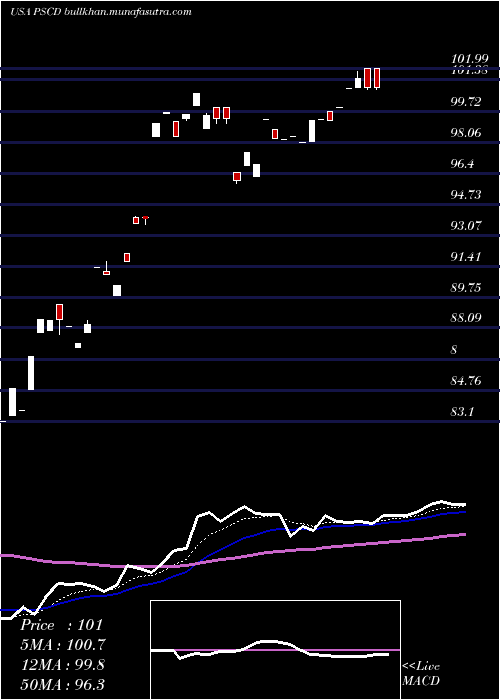Click the 96.4 price axis label
The height and width of the screenshot is (700, 500).
(x=462, y=164)
